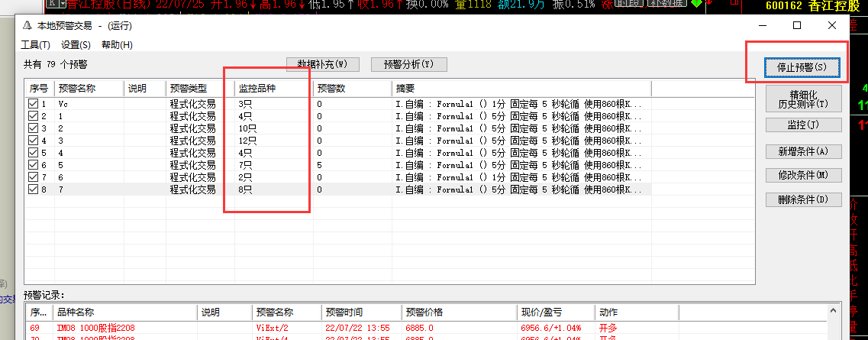This screenshot has height=340, width=868.
Task: Click alert count value 5
Action: (319, 164)
